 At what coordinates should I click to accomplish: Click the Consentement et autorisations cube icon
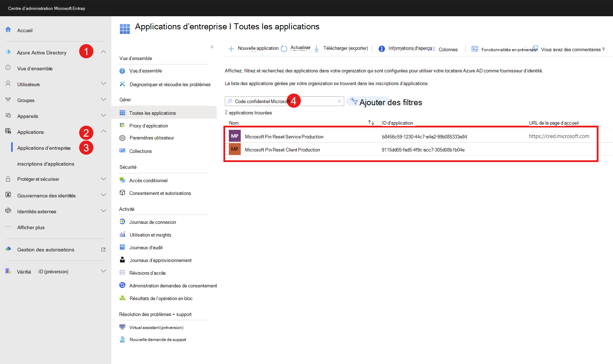tap(122, 193)
